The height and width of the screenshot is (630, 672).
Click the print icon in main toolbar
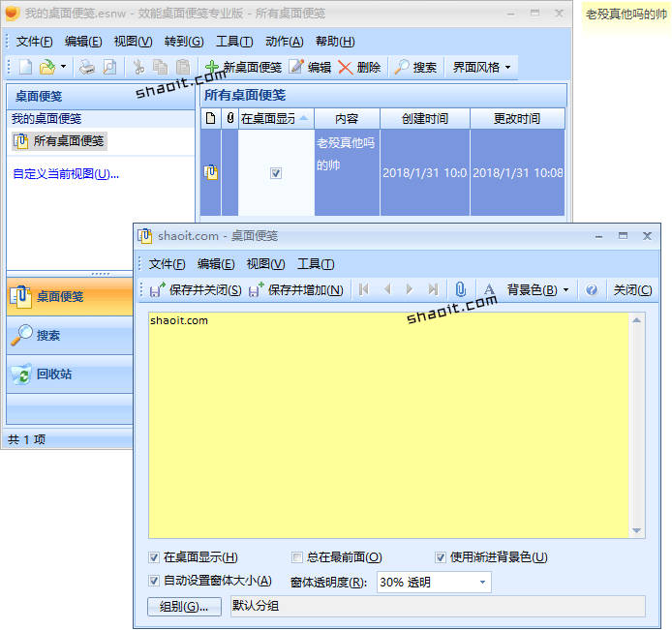(x=87, y=67)
